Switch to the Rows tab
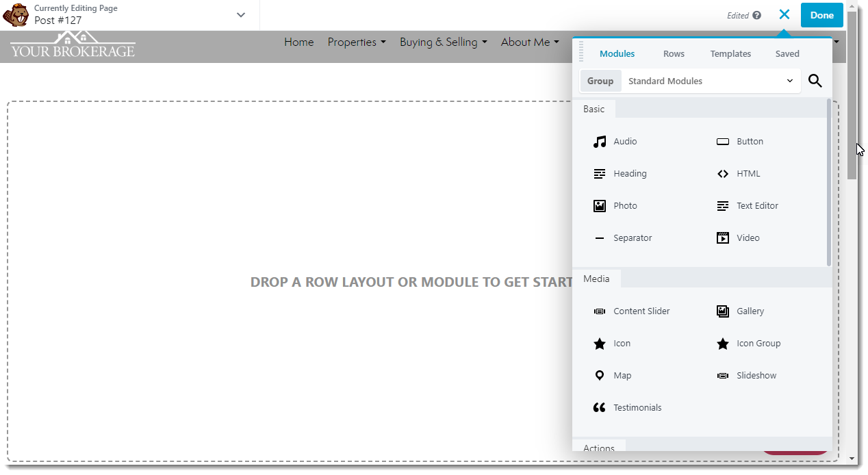The image size is (868, 475). 674,53
